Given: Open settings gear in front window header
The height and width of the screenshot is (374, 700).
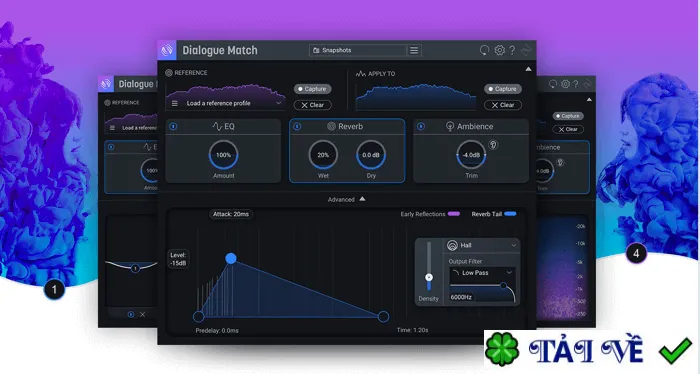Looking at the screenshot, I should point(500,50).
